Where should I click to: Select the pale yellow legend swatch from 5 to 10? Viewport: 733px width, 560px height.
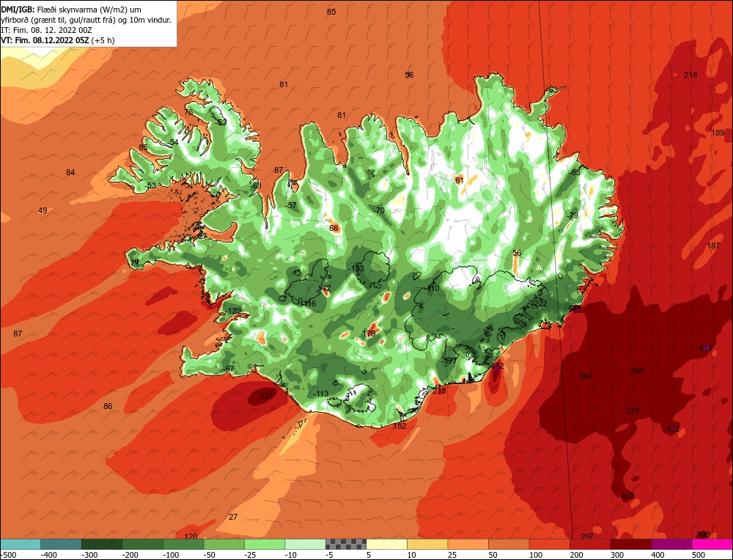click(x=386, y=544)
